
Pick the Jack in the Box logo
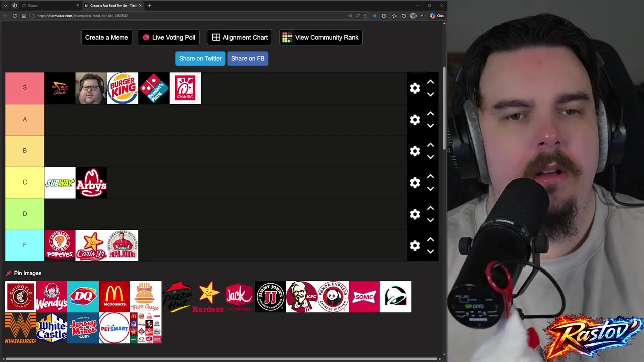click(239, 297)
